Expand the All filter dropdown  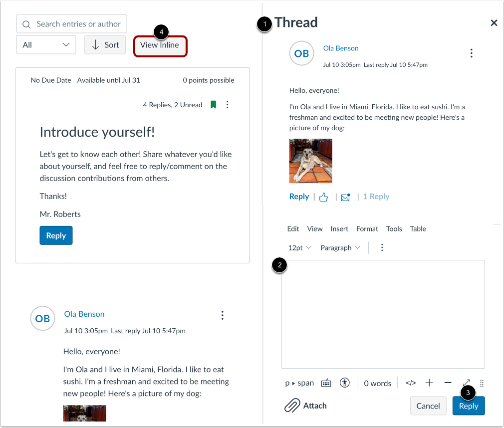46,45
